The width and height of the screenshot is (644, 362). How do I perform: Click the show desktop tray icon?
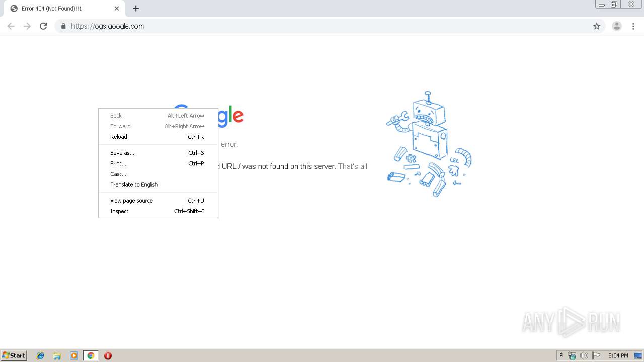click(638, 355)
